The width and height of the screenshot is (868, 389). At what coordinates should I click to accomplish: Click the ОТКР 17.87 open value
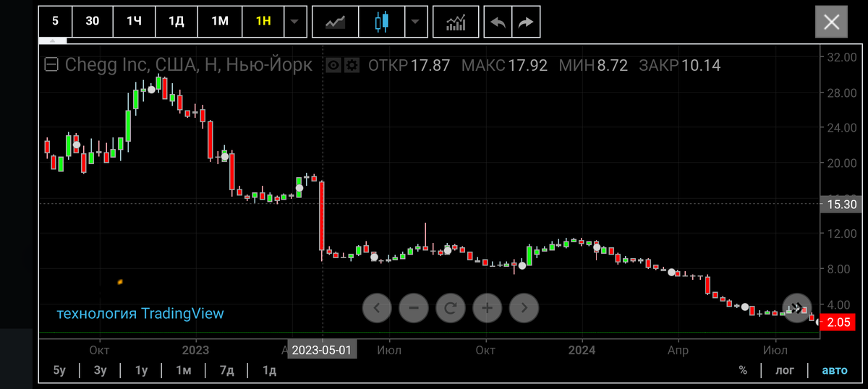coord(409,65)
